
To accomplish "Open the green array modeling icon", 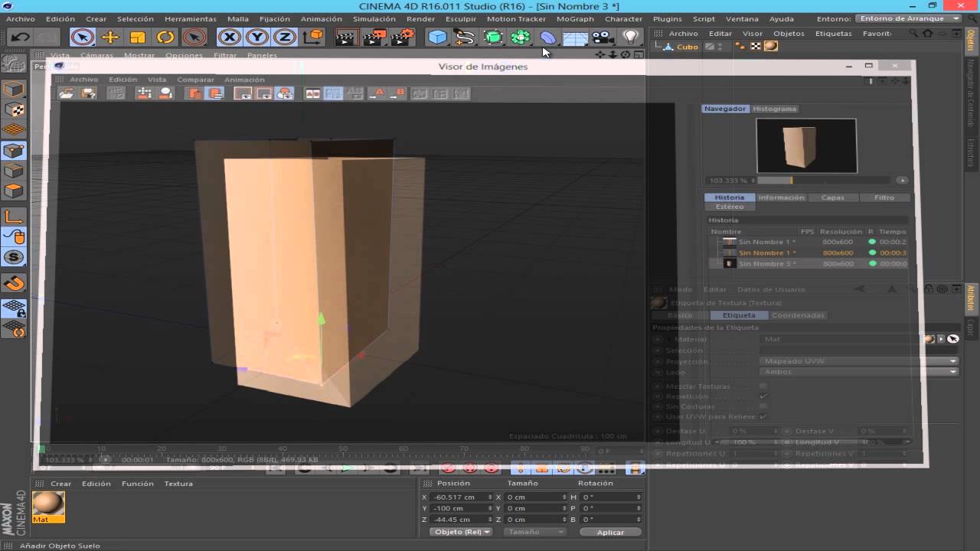I will tap(521, 37).
